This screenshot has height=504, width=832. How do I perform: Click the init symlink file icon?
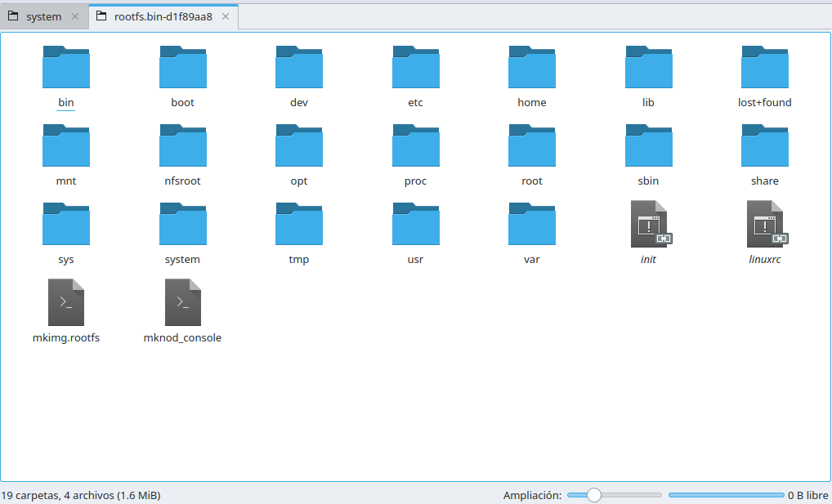coord(648,225)
